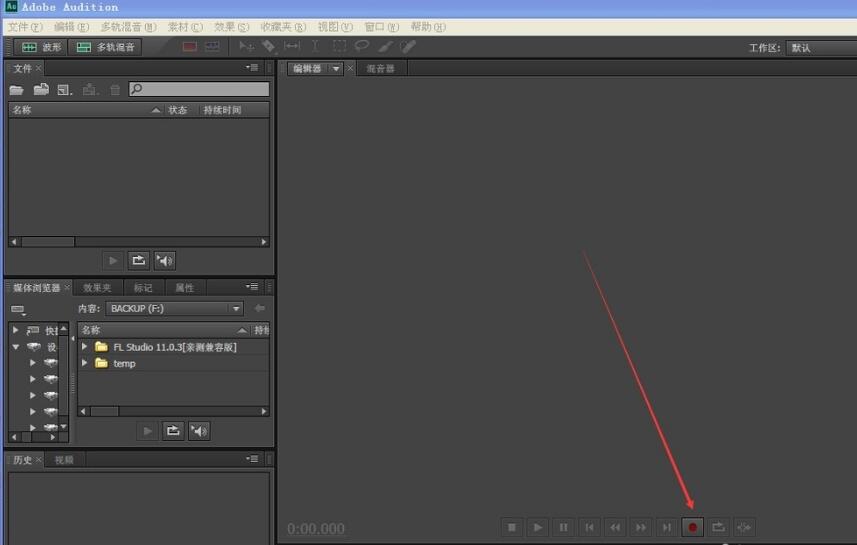Click the Pause button in transport bar

564,527
